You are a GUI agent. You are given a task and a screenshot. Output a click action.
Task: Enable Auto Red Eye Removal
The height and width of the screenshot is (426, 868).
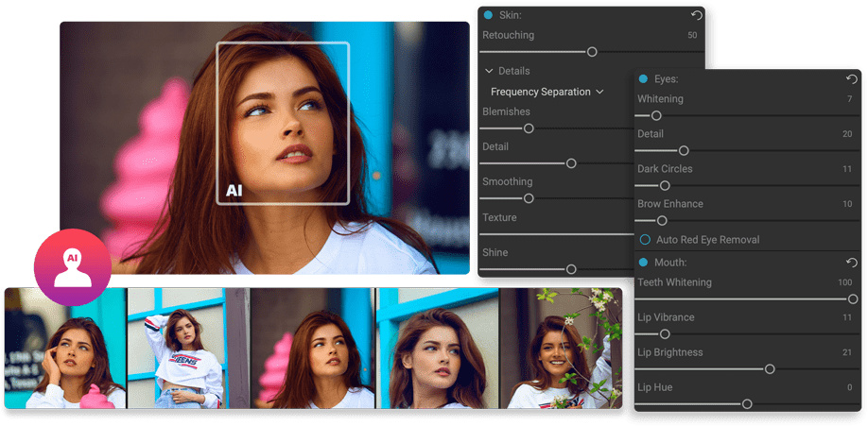tap(645, 240)
